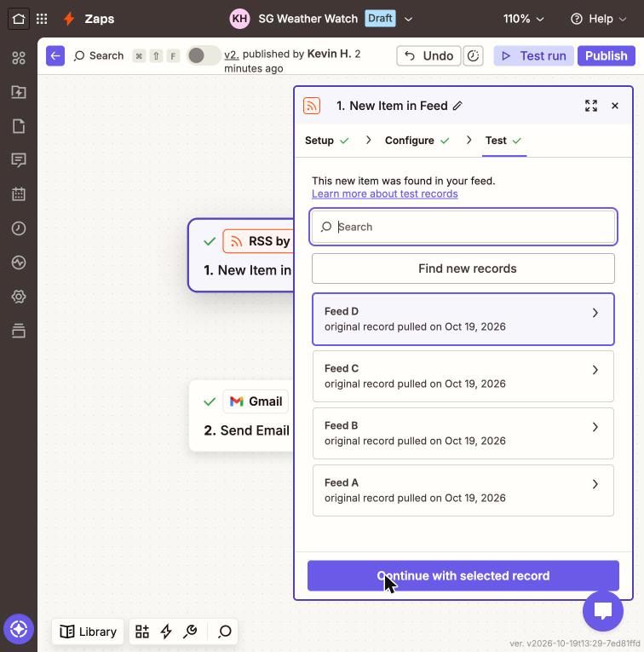Open the history clock icon in the sidebar

tap(19, 228)
